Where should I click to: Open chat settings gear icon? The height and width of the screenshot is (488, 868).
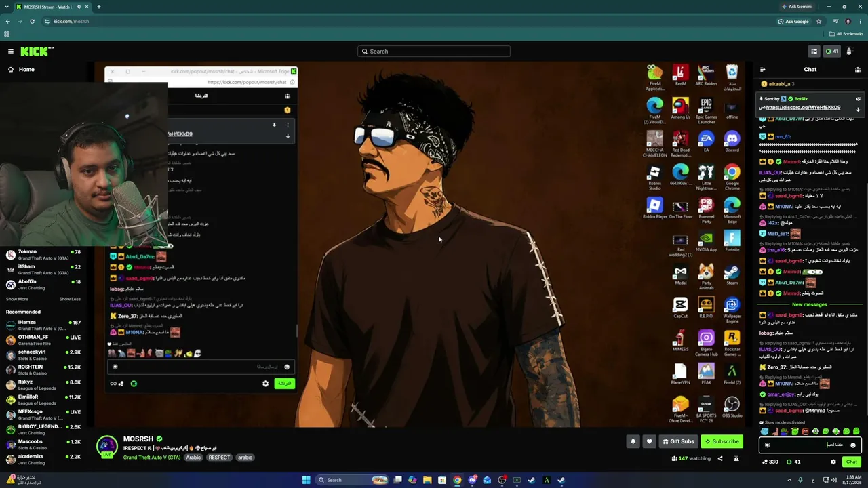[x=833, y=462]
